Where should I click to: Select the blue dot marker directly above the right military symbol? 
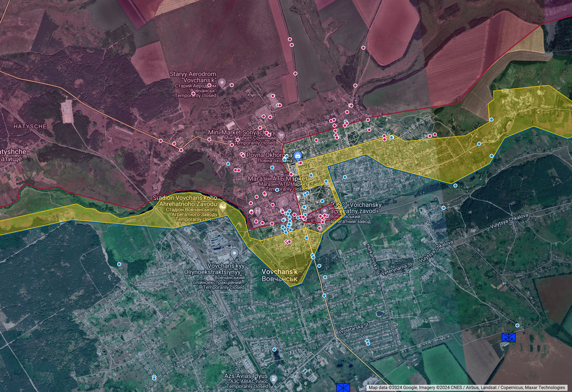[517, 325]
